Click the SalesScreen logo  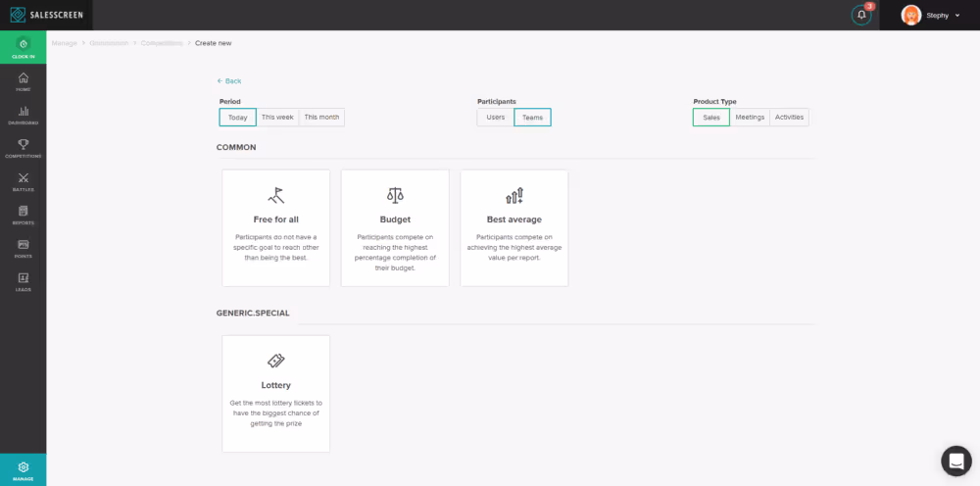(x=46, y=15)
